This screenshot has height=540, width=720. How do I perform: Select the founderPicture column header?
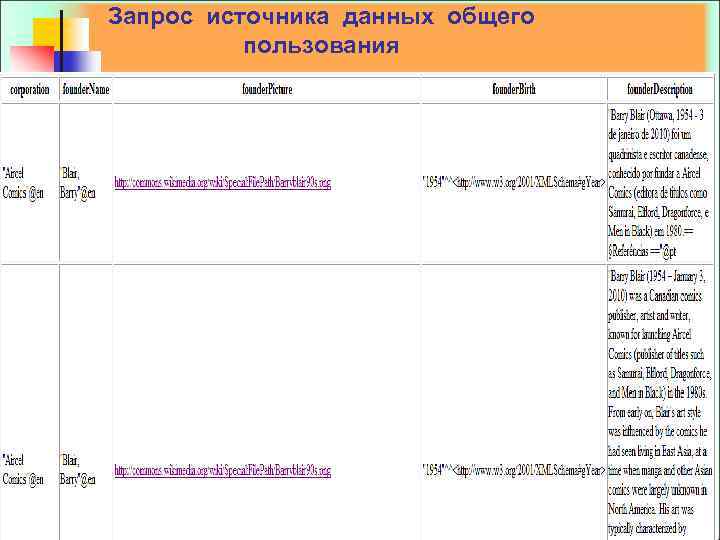pos(267,89)
